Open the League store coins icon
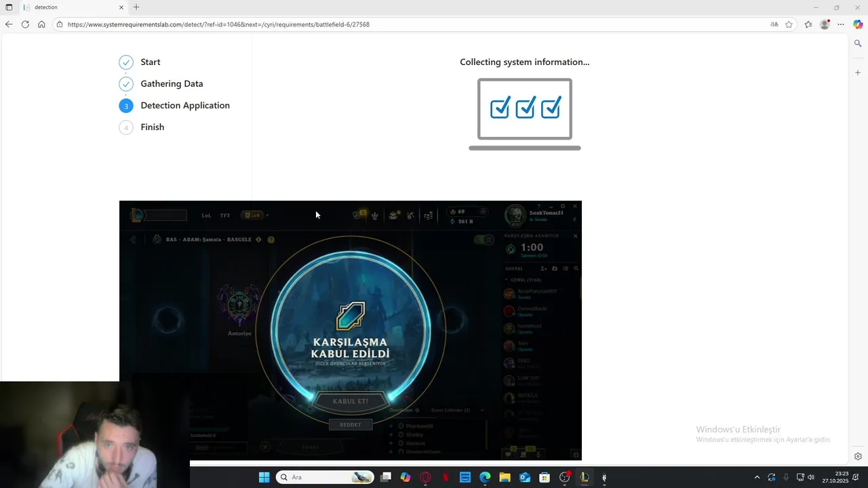 (x=428, y=216)
